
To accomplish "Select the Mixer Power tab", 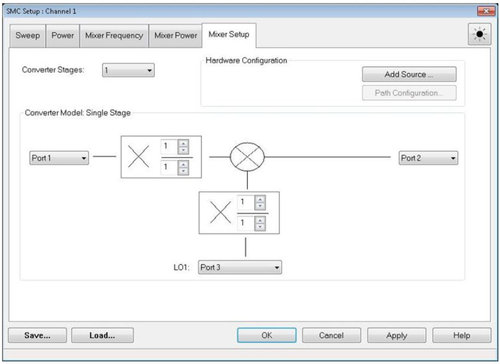I will [175, 35].
